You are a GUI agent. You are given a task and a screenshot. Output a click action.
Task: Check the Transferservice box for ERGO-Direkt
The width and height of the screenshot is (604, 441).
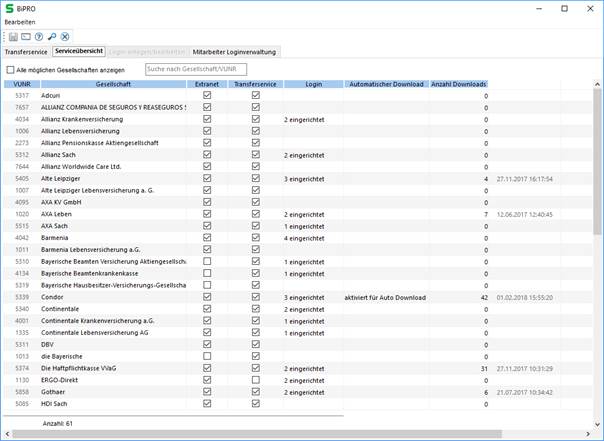click(256, 380)
